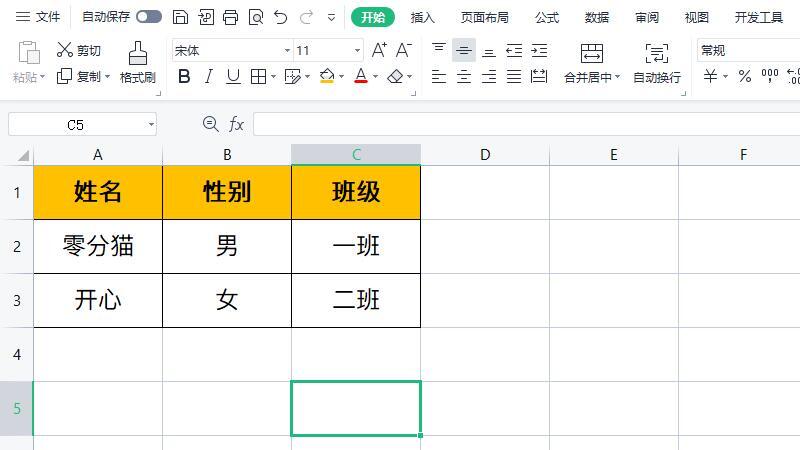The image size is (800, 450).
Task: Toggle Italic formatting
Action: (208, 76)
